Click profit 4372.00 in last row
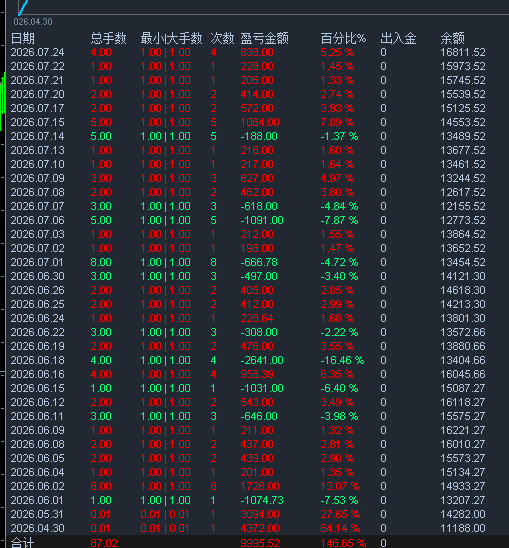The width and height of the screenshot is (509, 548). (x=260, y=528)
